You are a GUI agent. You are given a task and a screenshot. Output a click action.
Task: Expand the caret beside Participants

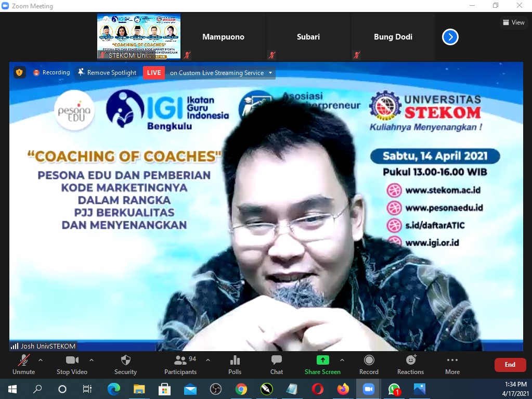[x=208, y=360]
